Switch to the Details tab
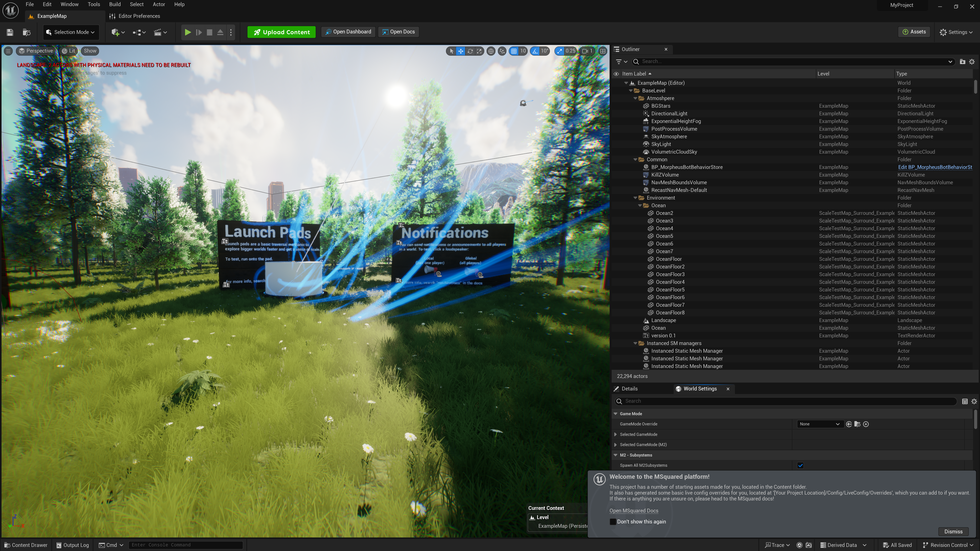The height and width of the screenshot is (551, 980). [x=629, y=389]
